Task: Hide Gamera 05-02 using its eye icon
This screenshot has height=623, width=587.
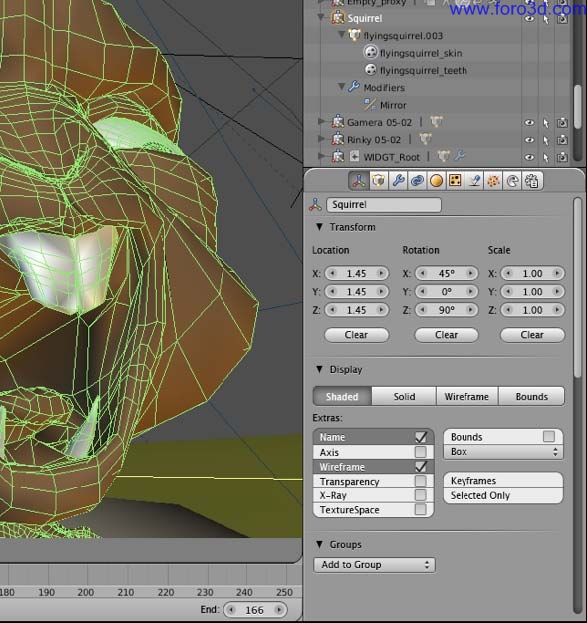Action: click(x=529, y=122)
